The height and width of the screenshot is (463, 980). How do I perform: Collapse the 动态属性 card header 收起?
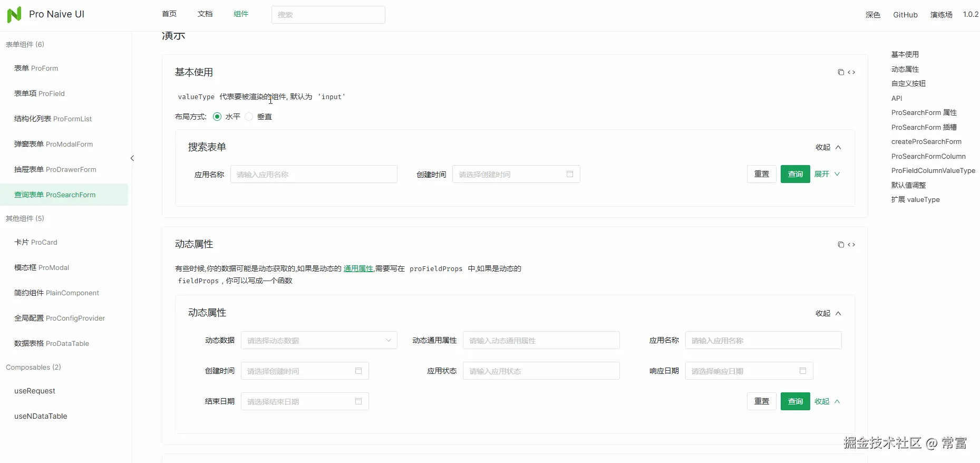pos(828,313)
